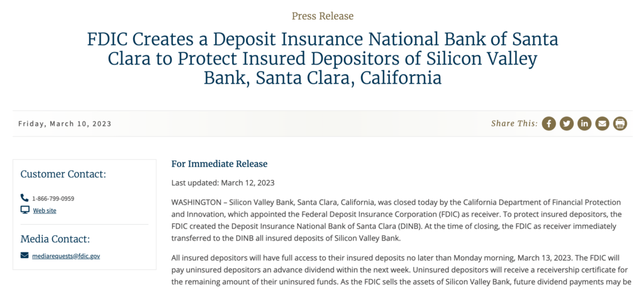Click the 1-866-799-0959 phone number
Screen dimensions: 644x287
tap(53, 199)
